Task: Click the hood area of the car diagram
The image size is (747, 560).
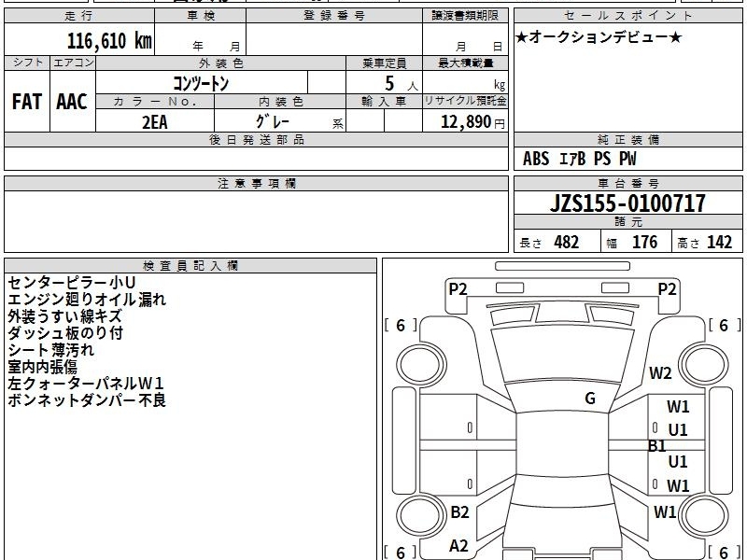Action: tap(562, 355)
